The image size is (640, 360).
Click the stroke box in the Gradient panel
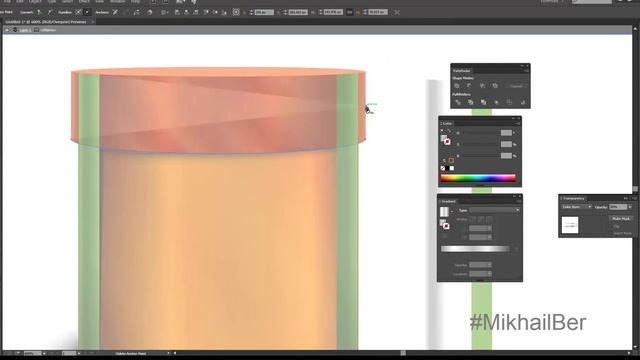(x=446, y=226)
